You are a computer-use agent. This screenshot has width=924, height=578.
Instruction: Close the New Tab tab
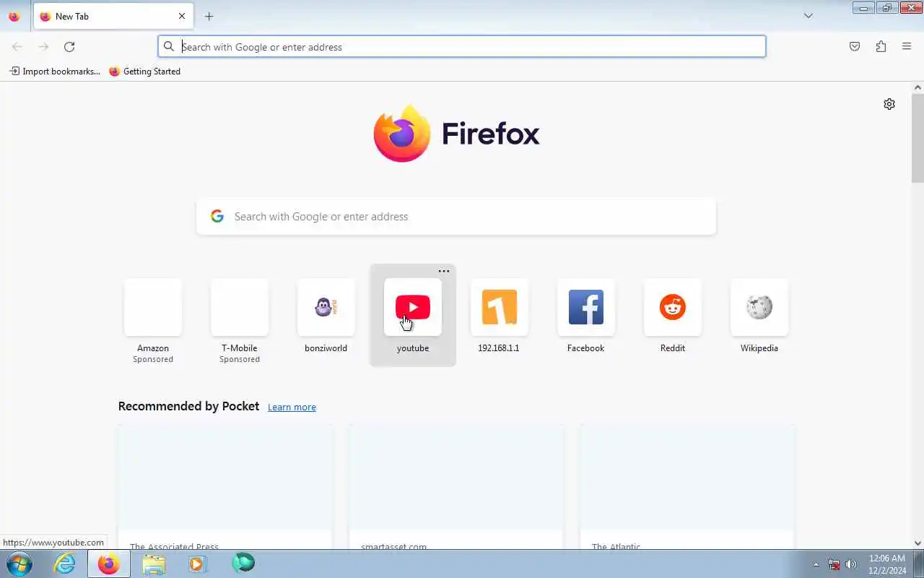tap(182, 16)
